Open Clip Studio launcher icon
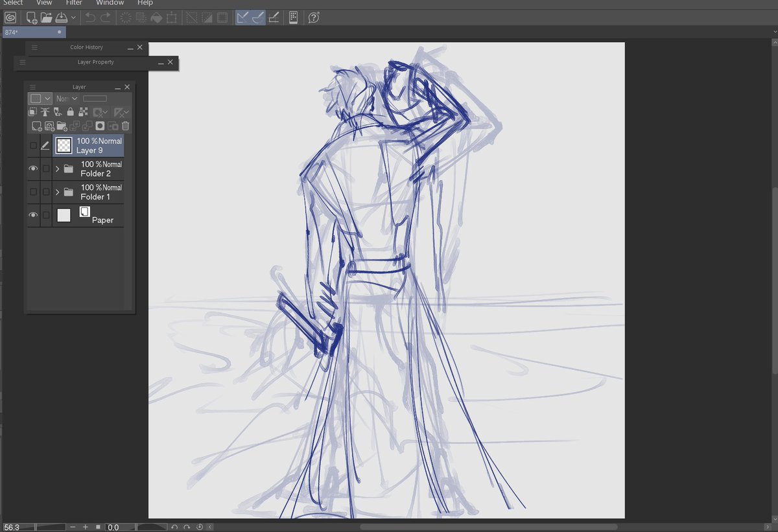 click(x=10, y=17)
